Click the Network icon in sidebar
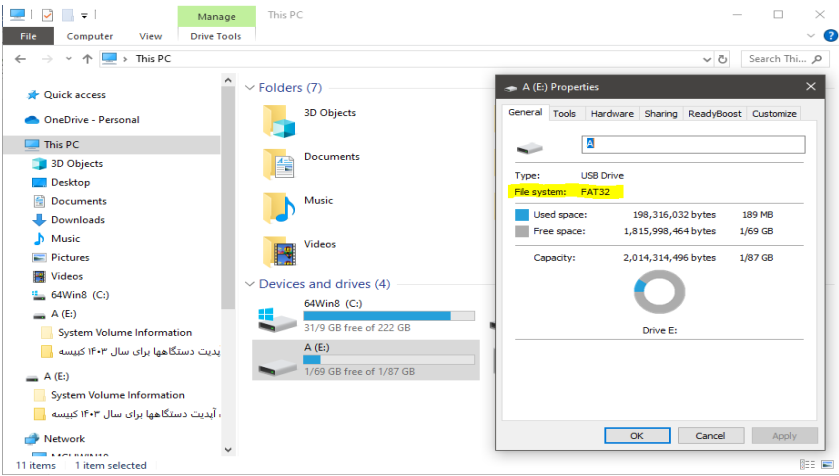Screen dimensions: 839x476 [32, 439]
